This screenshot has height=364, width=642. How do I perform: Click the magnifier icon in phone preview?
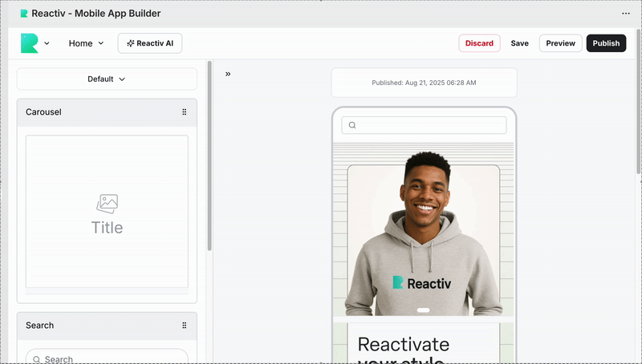point(352,125)
